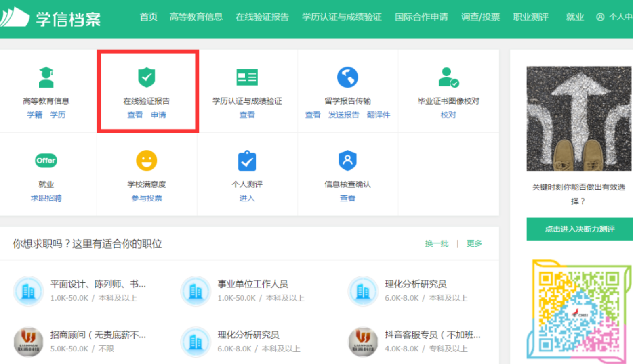
Task: Click 发送报告 under 留学报告传输
Action: click(344, 115)
